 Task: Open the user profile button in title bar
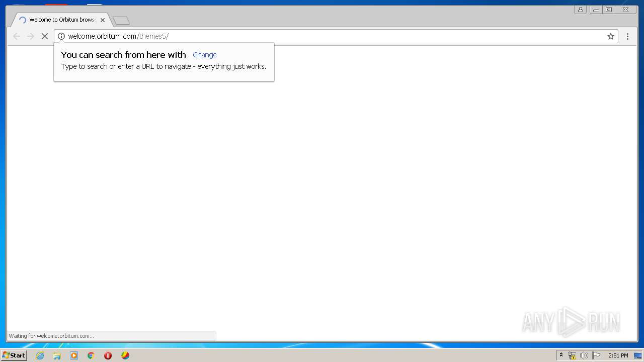[580, 10]
